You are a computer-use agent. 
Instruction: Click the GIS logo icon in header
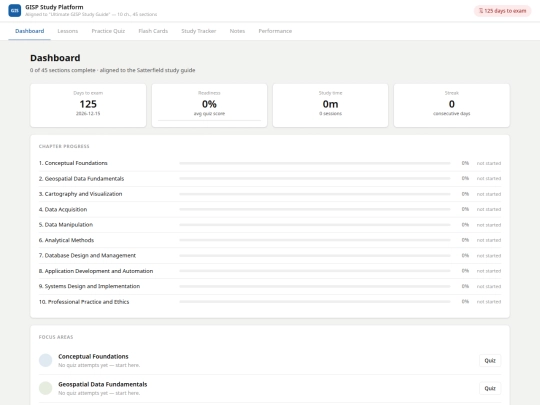point(14,11)
